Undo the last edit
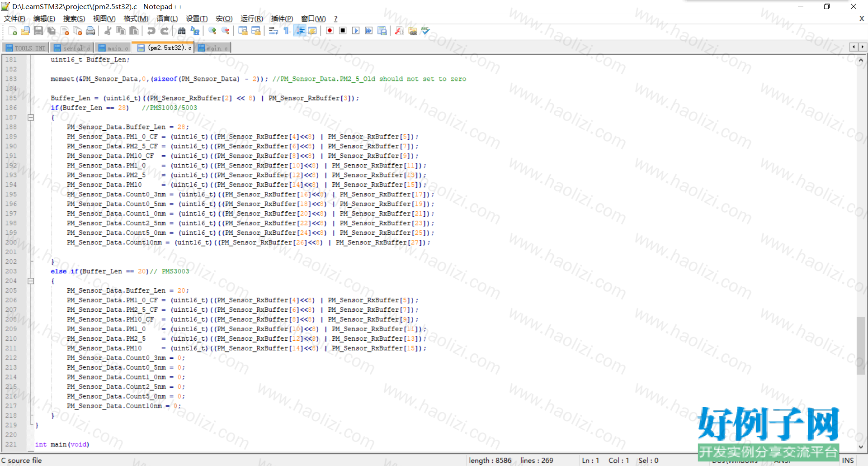 tap(151, 31)
